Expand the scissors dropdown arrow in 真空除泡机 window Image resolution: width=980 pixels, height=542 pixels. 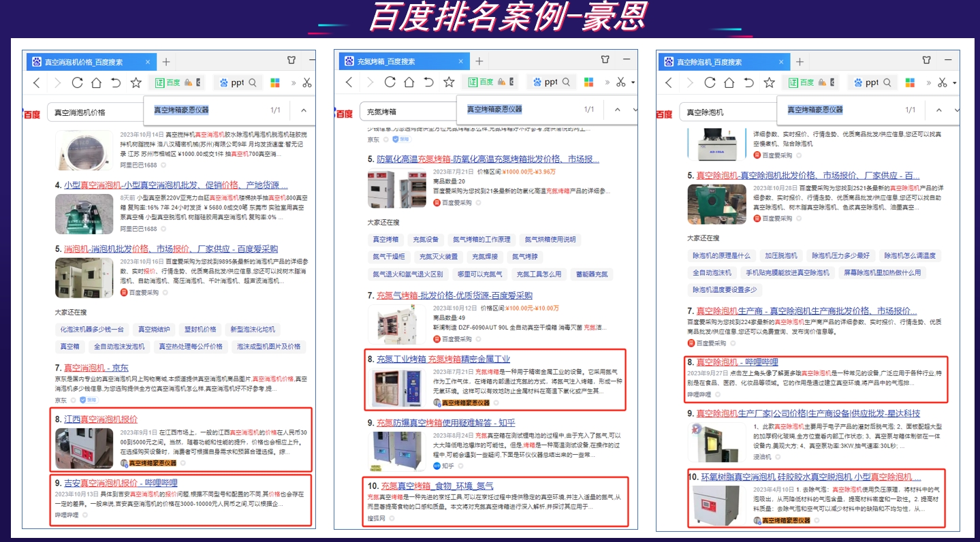(954, 83)
